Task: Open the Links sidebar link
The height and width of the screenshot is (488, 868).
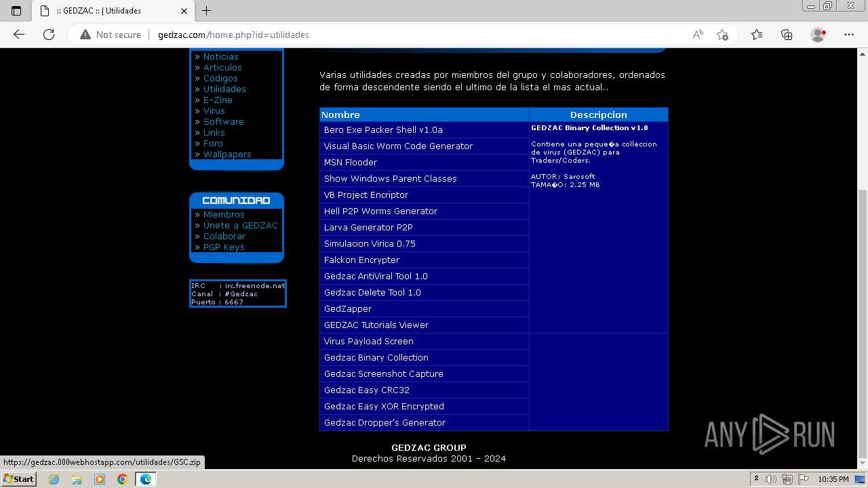Action: [x=214, y=132]
